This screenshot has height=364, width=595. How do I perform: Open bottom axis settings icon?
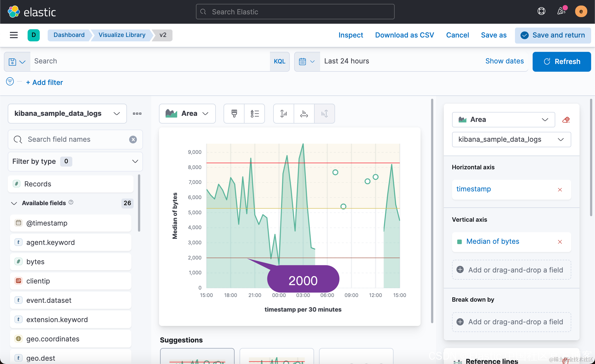coord(304,113)
